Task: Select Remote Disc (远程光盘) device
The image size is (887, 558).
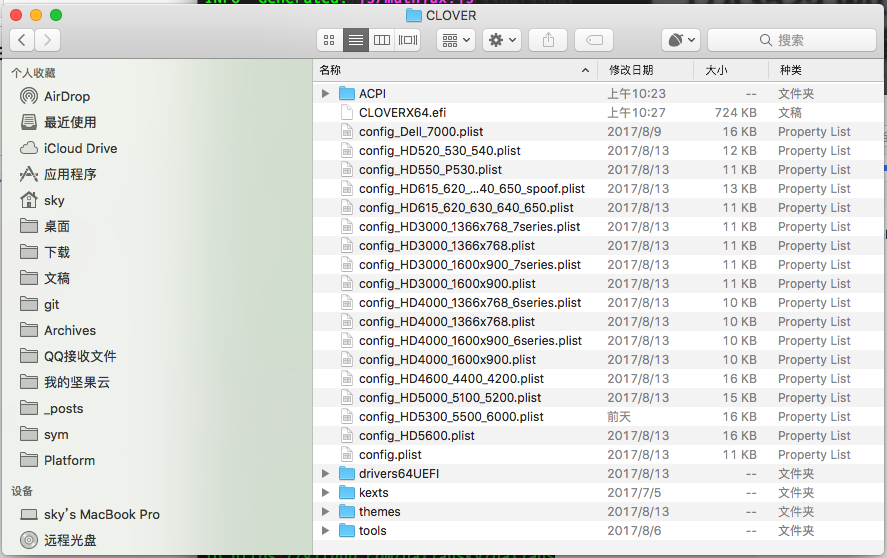Action: [58, 540]
